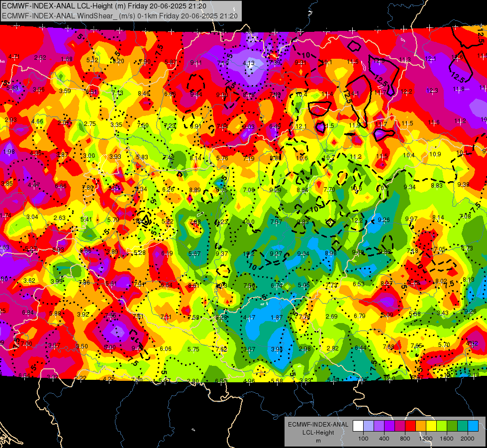Click the grid value 5.70

[x=444, y=344]
